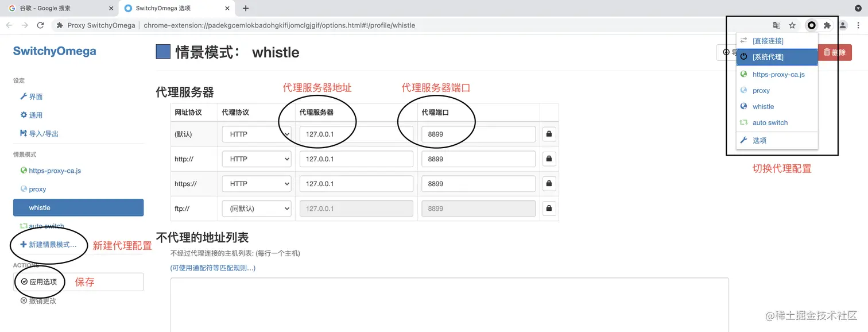The height and width of the screenshot is (332, 868).
Task: Select [直接连接] in popup menu
Action: pos(777,41)
